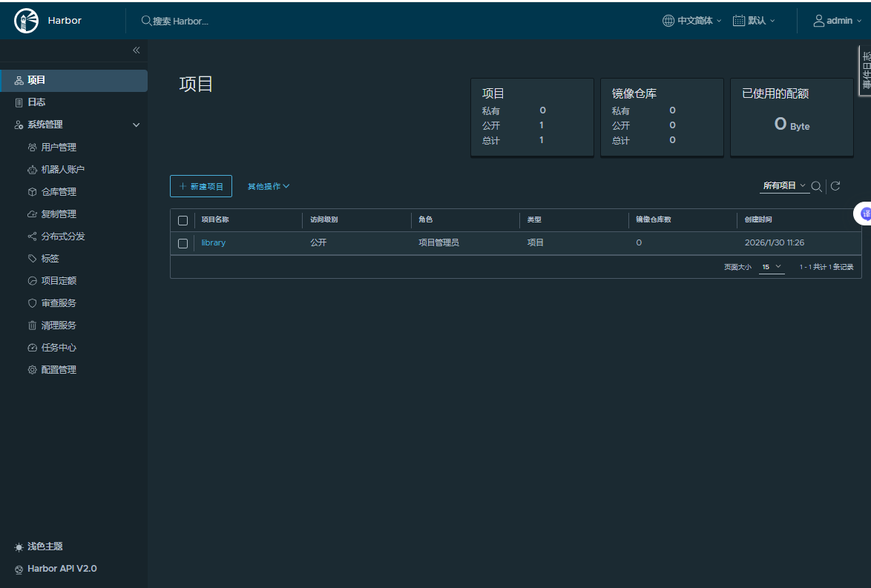871x588 pixels.
Task: Tick the select-all header checkbox
Action: 183,220
